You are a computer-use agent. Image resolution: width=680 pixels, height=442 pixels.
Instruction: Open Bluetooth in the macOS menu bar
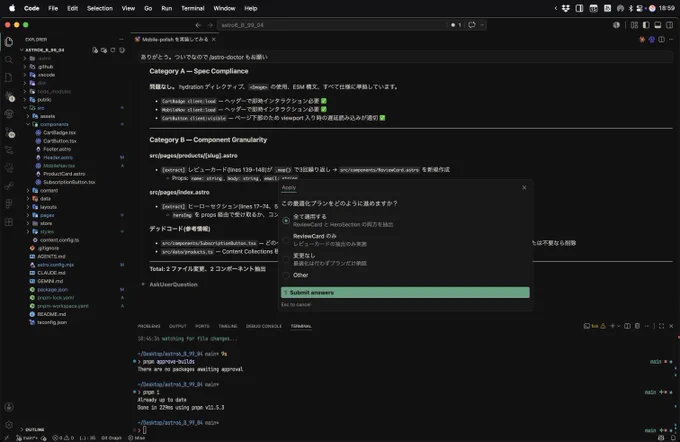coord(631,8)
